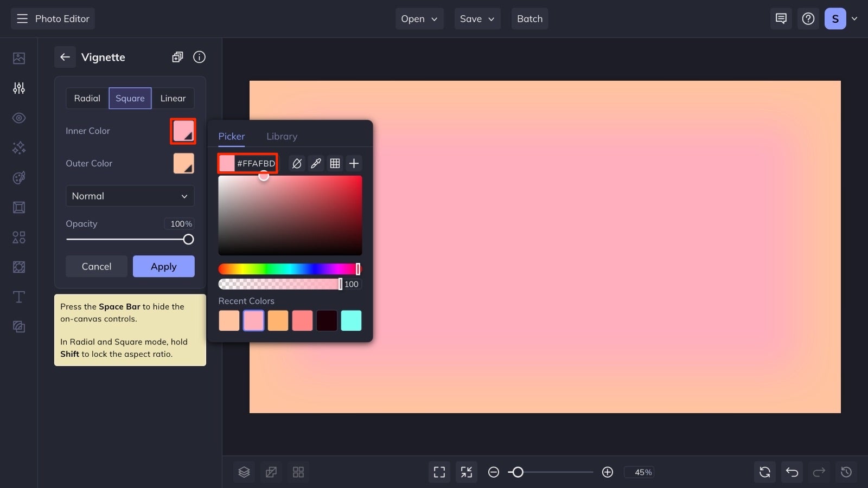Select the Frames tool in the sidebar

[x=18, y=207]
